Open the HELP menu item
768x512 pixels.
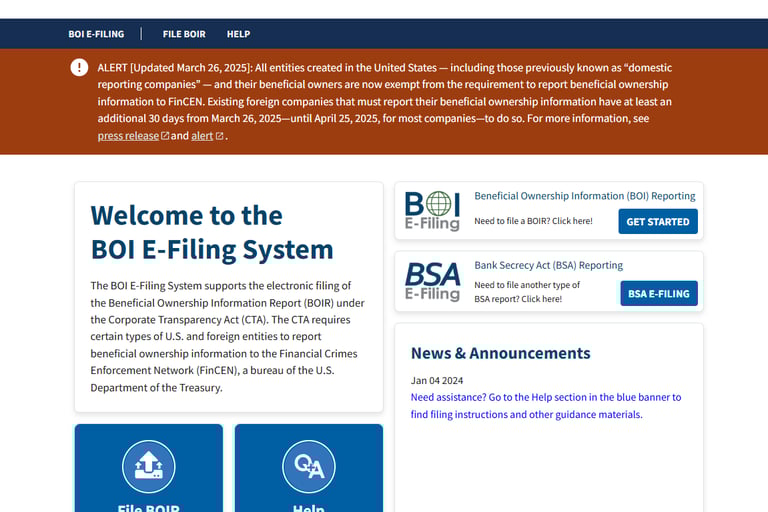(239, 34)
